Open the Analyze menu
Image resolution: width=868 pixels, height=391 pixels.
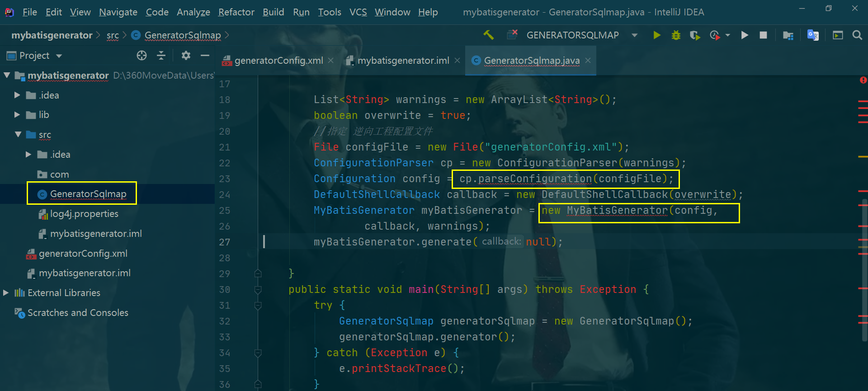click(193, 12)
